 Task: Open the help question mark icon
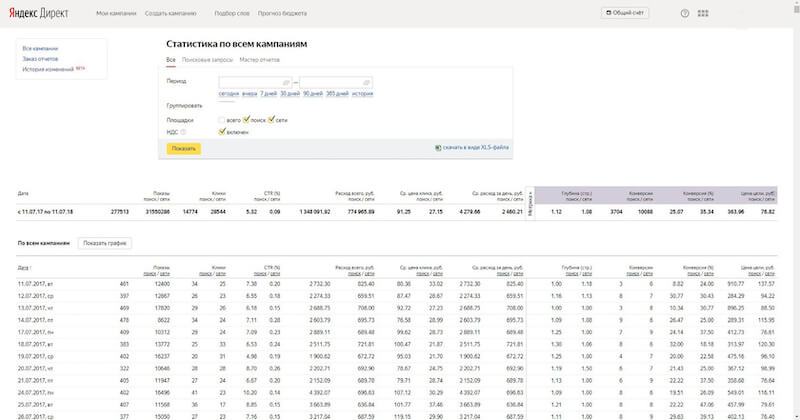point(685,13)
